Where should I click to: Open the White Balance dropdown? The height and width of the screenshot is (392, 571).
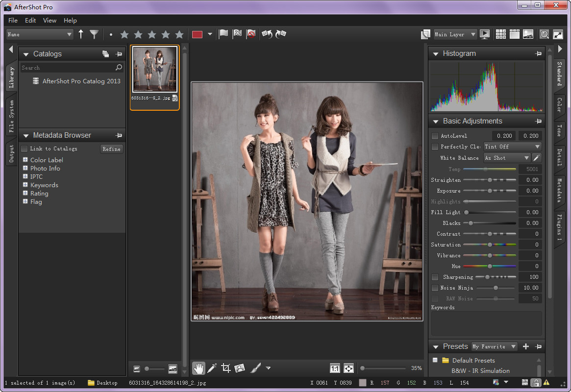(x=507, y=158)
